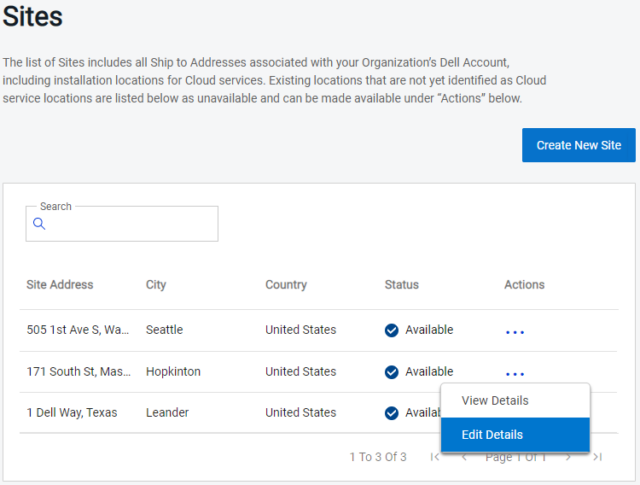The height and width of the screenshot is (485, 640).
Task: Sort by Country column header
Action: 286,285
